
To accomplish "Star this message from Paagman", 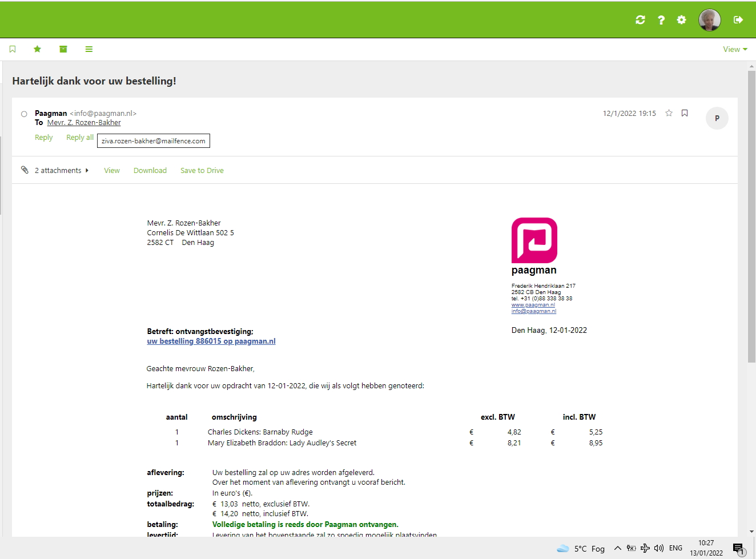I will pyautogui.click(x=669, y=113).
